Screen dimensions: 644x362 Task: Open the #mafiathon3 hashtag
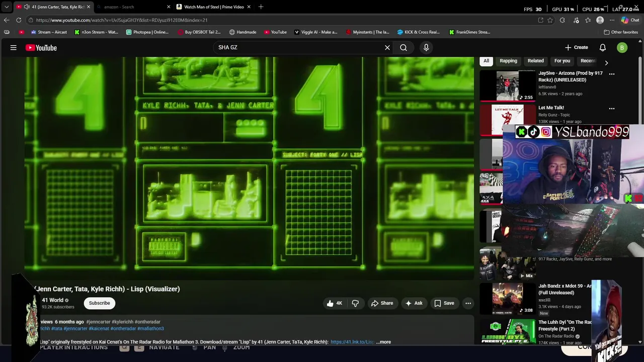[x=150, y=329]
